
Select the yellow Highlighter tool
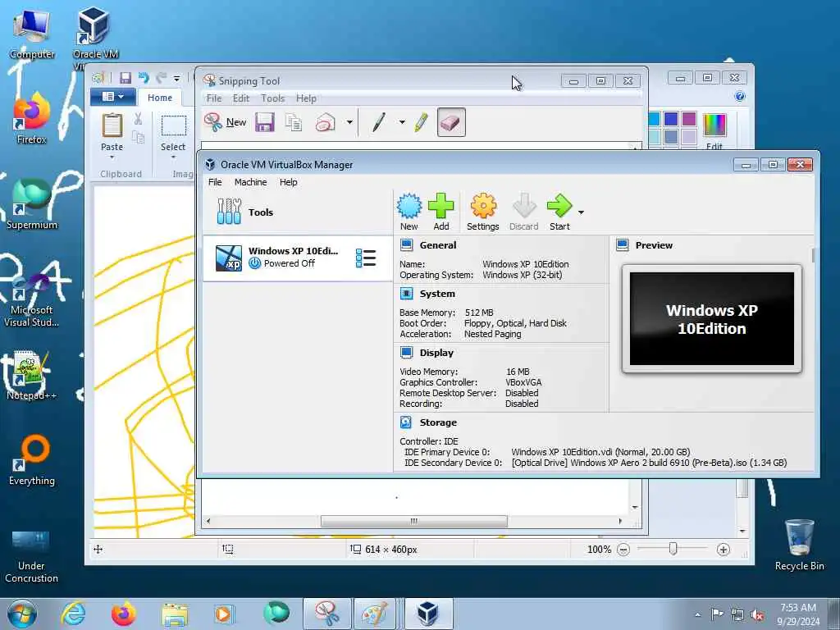pyautogui.click(x=421, y=122)
